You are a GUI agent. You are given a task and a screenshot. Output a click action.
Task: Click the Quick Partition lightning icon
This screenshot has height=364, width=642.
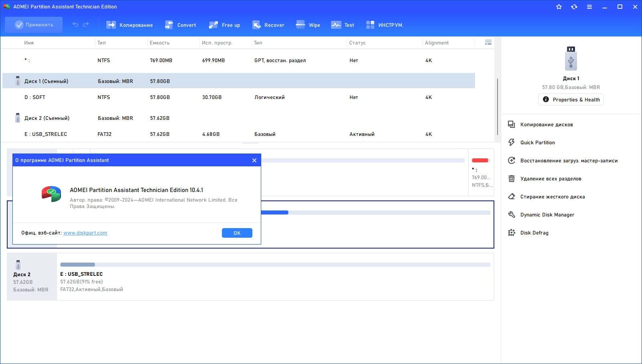(x=512, y=142)
